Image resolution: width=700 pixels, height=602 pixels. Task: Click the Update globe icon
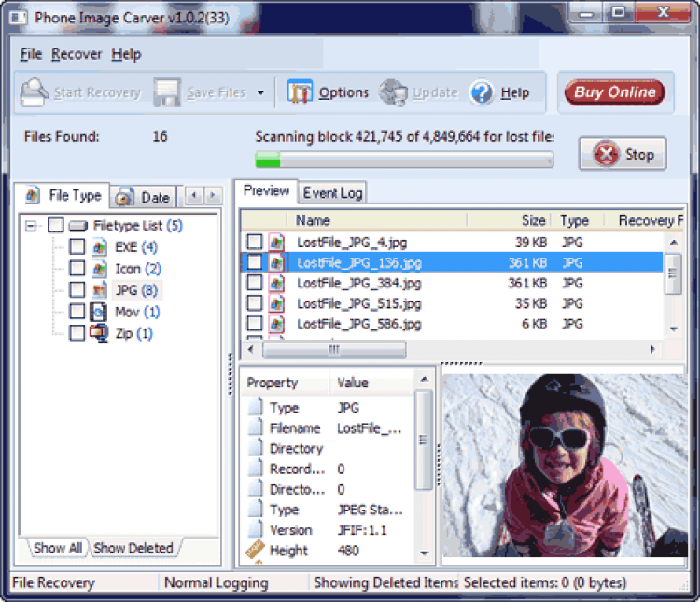[x=393, y=92]
